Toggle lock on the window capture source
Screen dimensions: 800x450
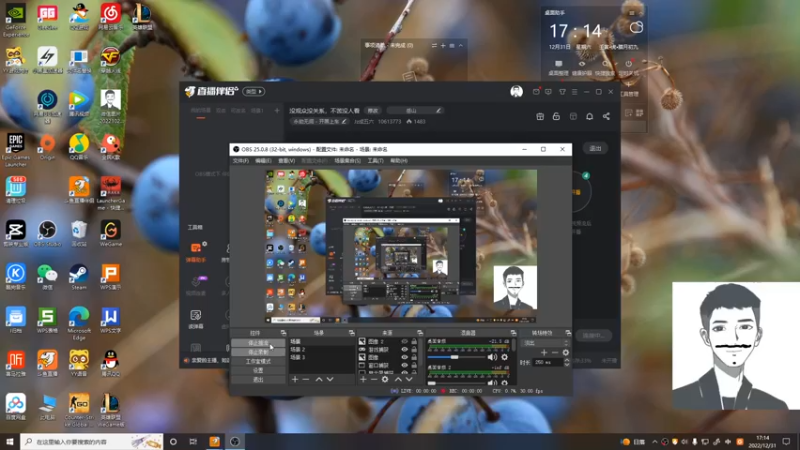tap(414, 365)
